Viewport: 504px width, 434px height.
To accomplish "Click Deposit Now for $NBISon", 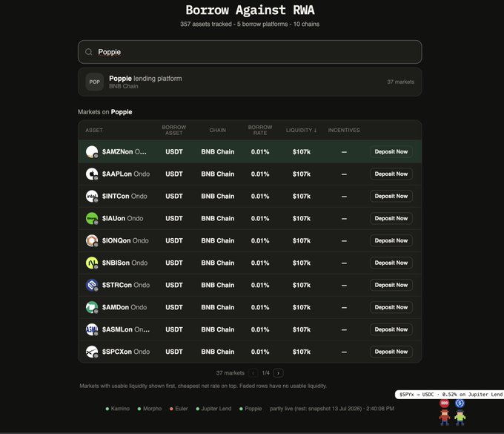I will (391, 263).
